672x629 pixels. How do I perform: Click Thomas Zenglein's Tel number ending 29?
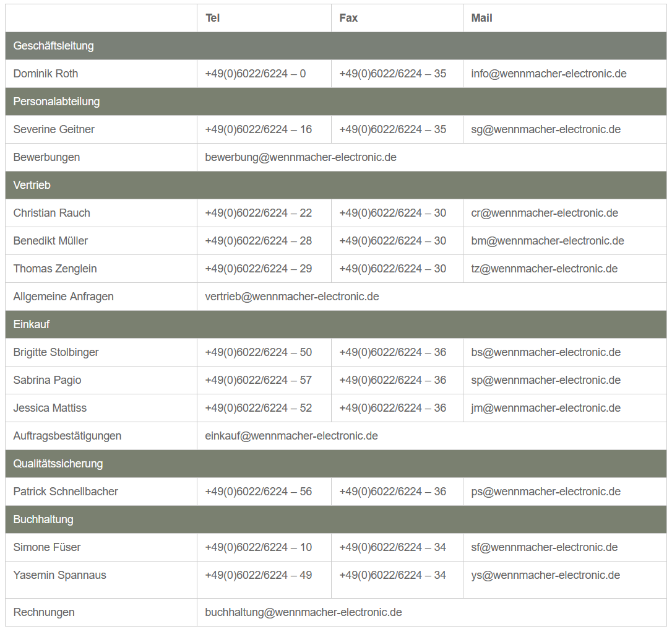click(259, 269)
